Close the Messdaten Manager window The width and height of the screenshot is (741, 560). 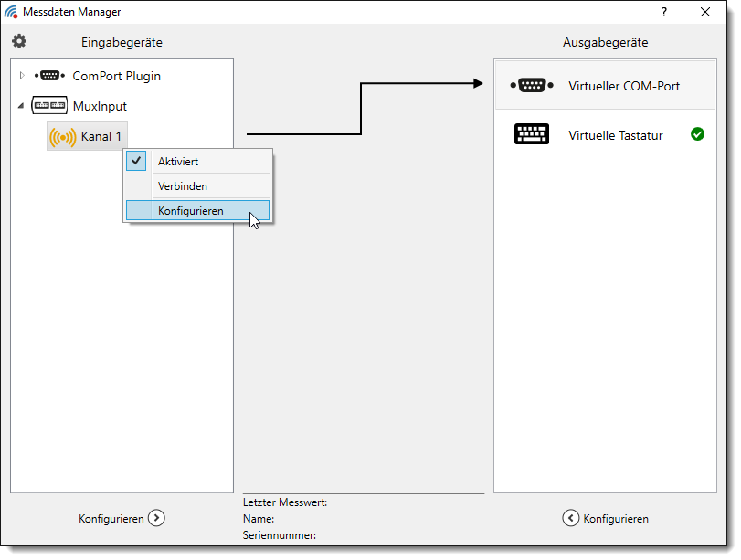tap(705, 12)
